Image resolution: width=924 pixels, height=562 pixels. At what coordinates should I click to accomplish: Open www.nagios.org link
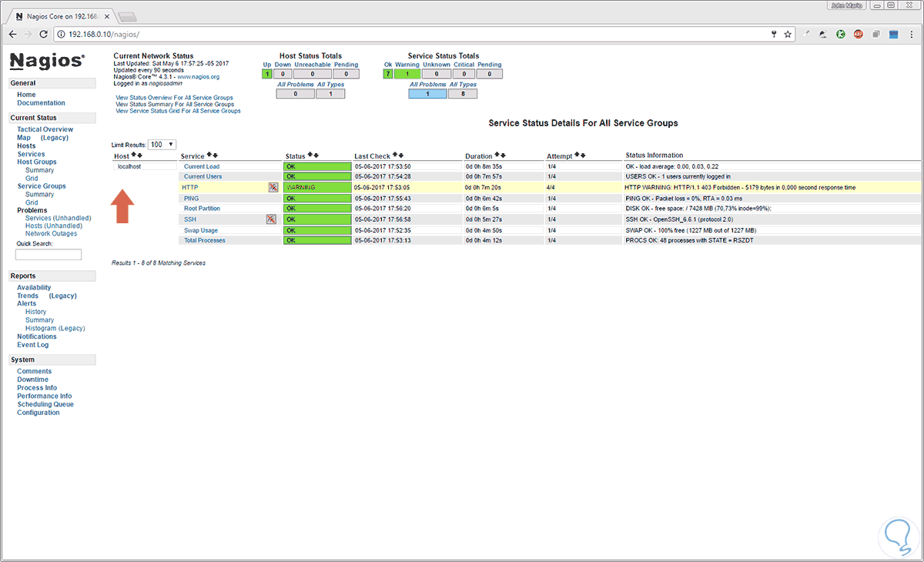(x=199, y=77)
